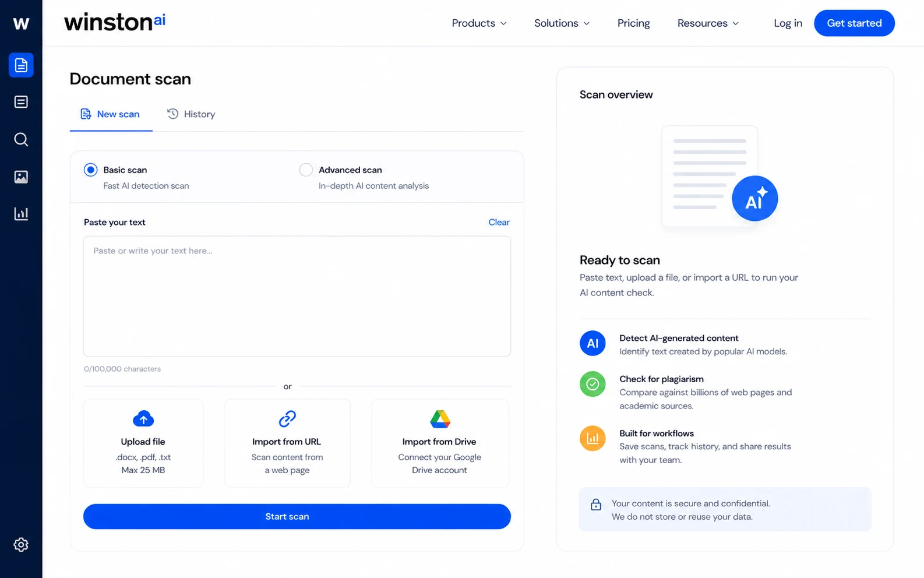Click the Detect AI-generated content label
Image resolution: width=924 pixels, height=578 pixels.
click(679, 338)
